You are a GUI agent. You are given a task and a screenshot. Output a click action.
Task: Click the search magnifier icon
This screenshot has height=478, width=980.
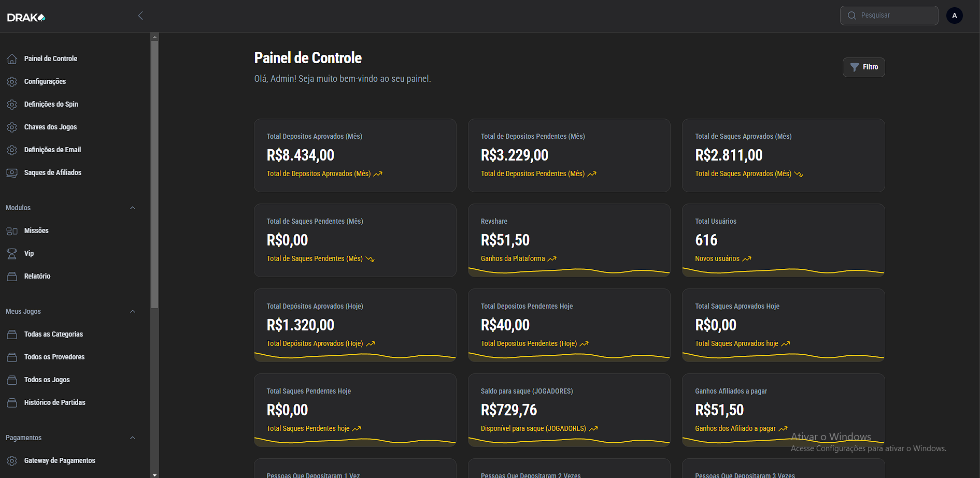click(x=851, y=16)
